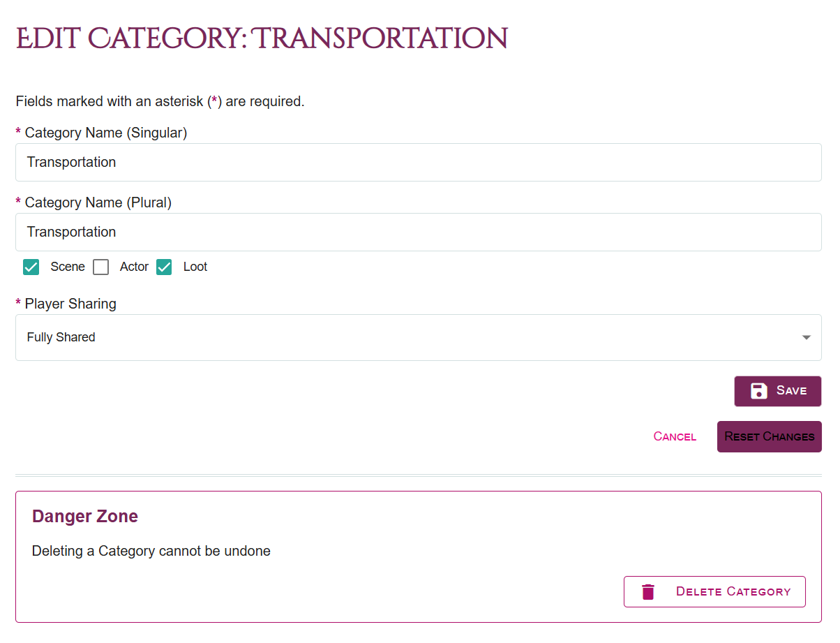This screenshot has width=840, height=643.
Task: Click the dropdown arrow on Player Sharing
Action: 805,337
